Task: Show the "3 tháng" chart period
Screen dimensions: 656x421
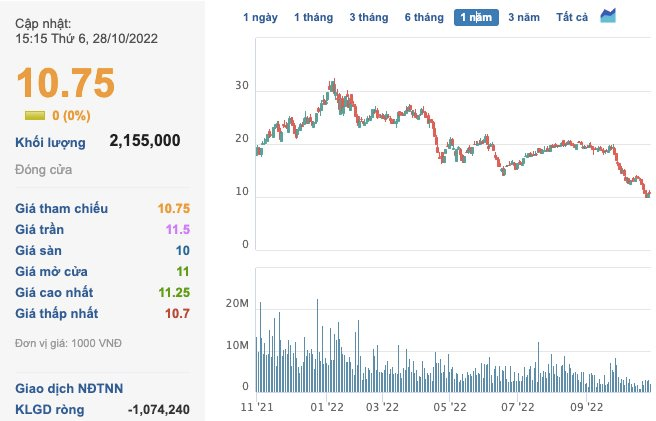Action: (x=370, y=17)
